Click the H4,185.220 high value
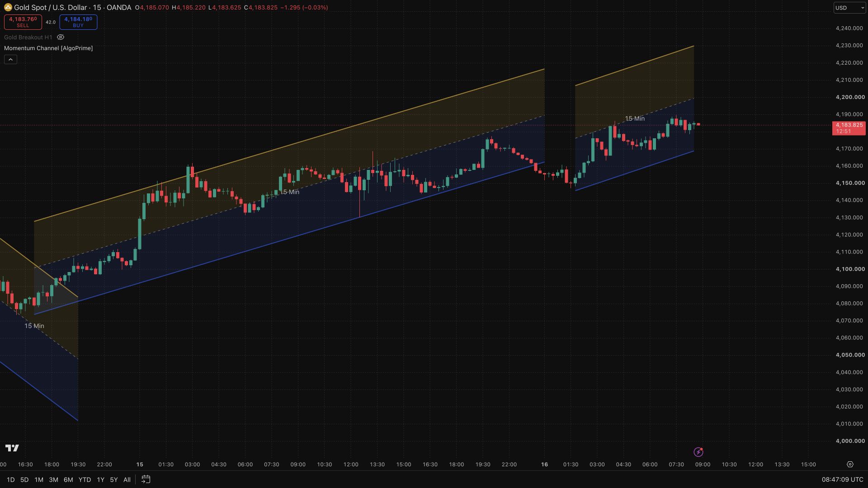This screenshot has width=868, height=488. pos(189,8)
